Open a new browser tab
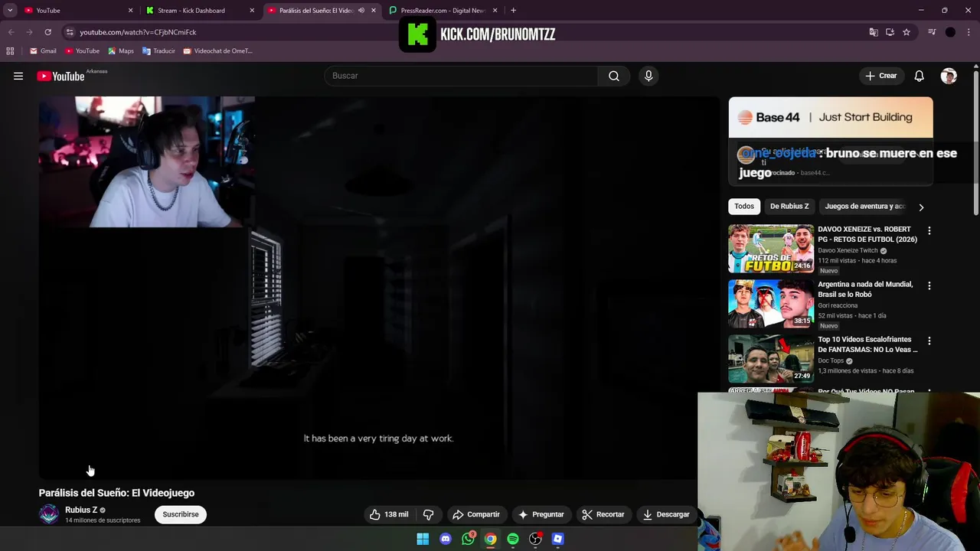Screen dimensions: 980x551 pos(513,10)
